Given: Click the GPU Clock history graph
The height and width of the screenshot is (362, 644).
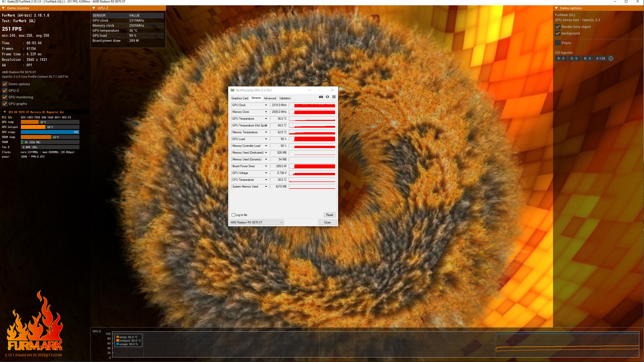Looking at the screenshot, I should point(312,105).
